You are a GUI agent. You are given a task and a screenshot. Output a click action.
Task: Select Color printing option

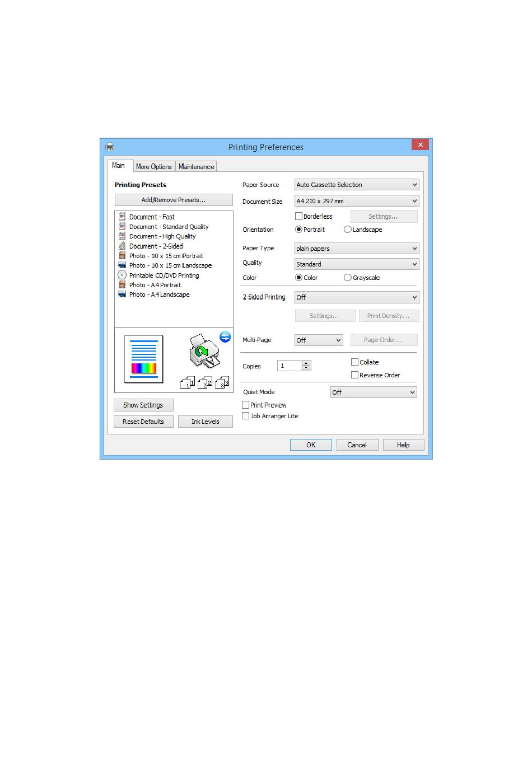tap(299, 278)
